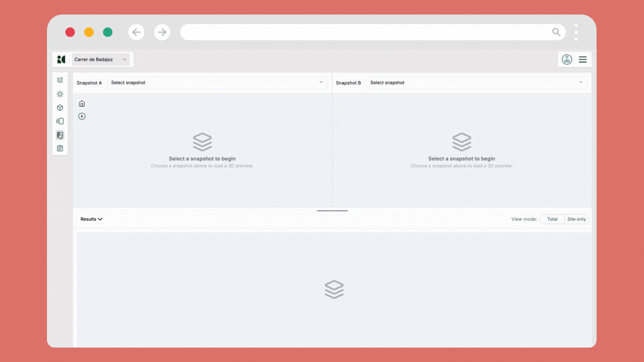Click the green window dot
The image size is (644, 362).
108,32
